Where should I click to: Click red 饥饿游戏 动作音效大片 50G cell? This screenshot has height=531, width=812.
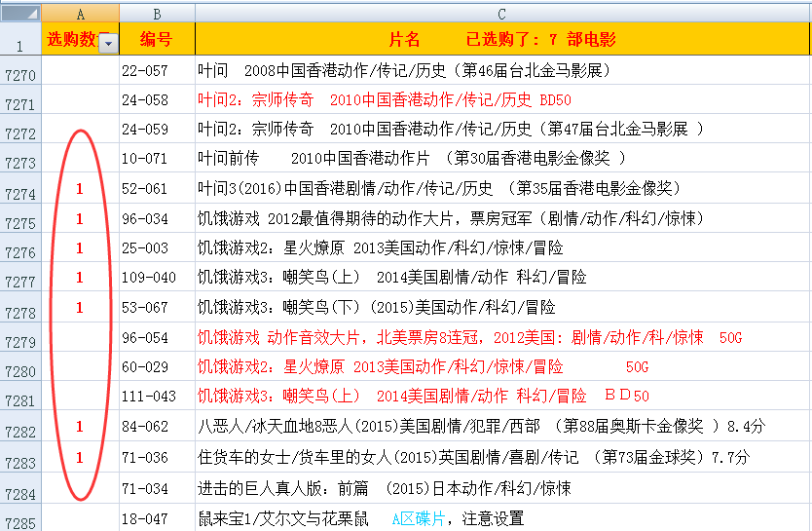pyautogui.click(x=501, y=337)
